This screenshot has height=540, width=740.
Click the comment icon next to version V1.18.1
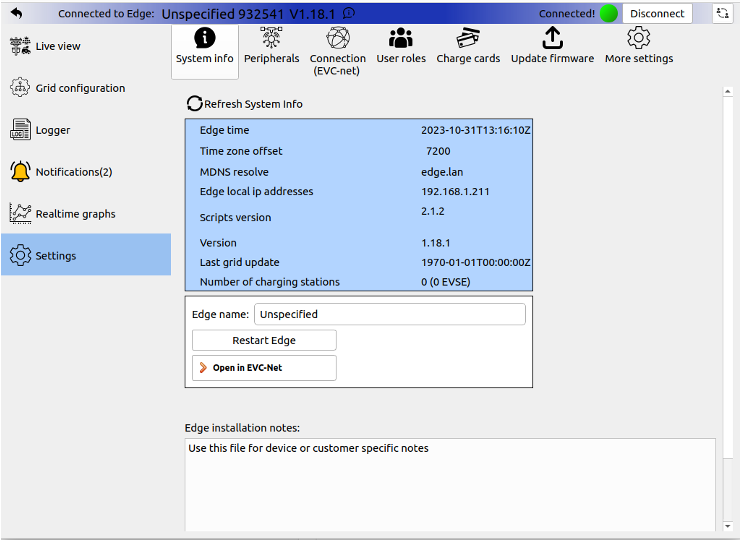click(349, 13)
